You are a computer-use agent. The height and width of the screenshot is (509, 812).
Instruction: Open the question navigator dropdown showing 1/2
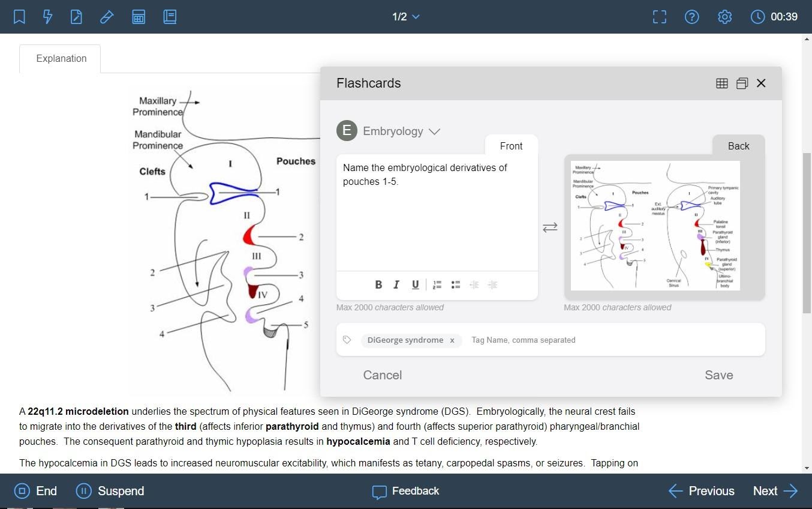pos(405,17)
